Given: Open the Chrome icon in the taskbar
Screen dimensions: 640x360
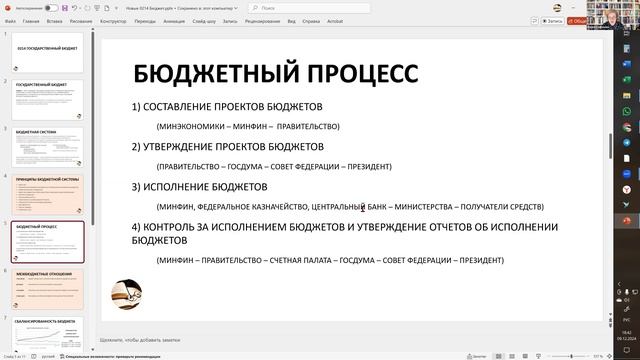Looking at the screenshot, I should [627, 127].
